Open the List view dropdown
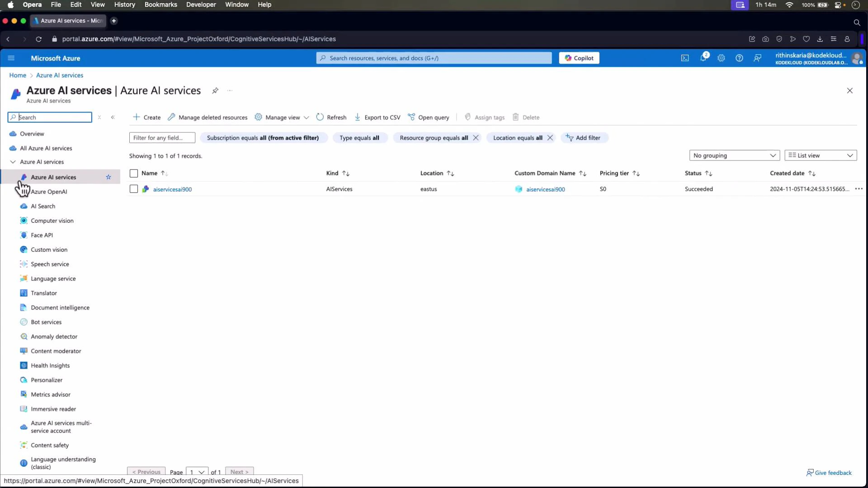This screenshot has height=488, width=868. click(821, 155)
